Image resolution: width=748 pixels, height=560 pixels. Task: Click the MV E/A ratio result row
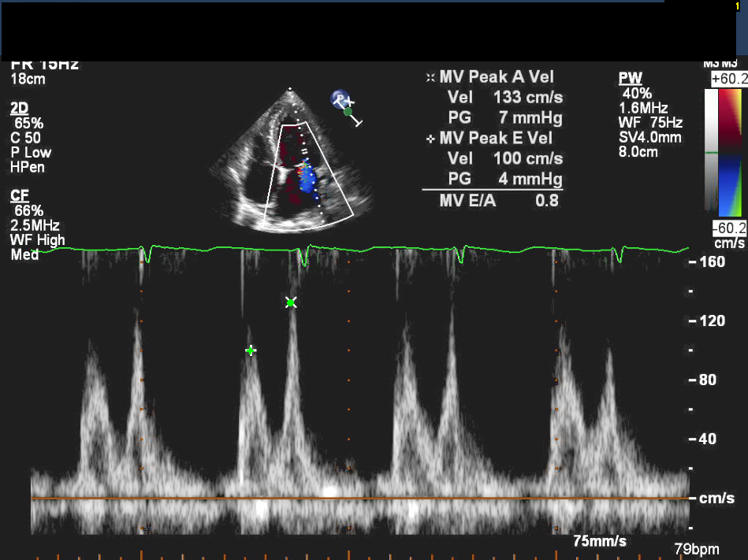point(499,200)
